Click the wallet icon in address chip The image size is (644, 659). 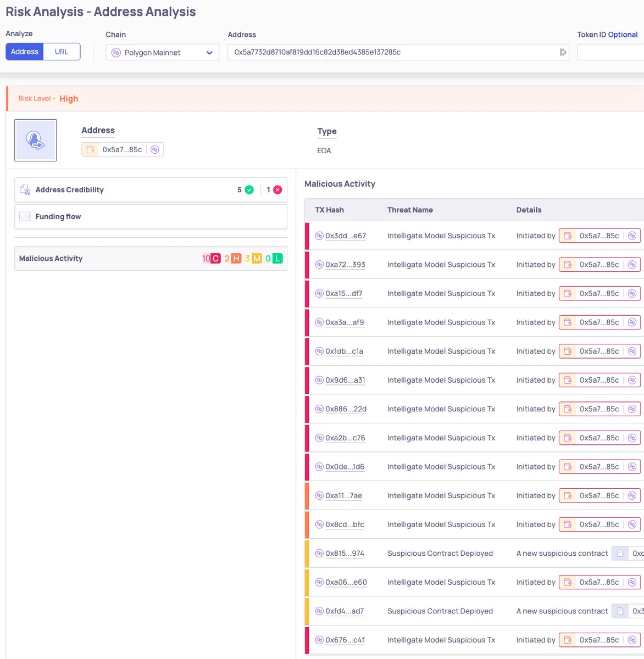pyautogui.click(x=90, y=149)
